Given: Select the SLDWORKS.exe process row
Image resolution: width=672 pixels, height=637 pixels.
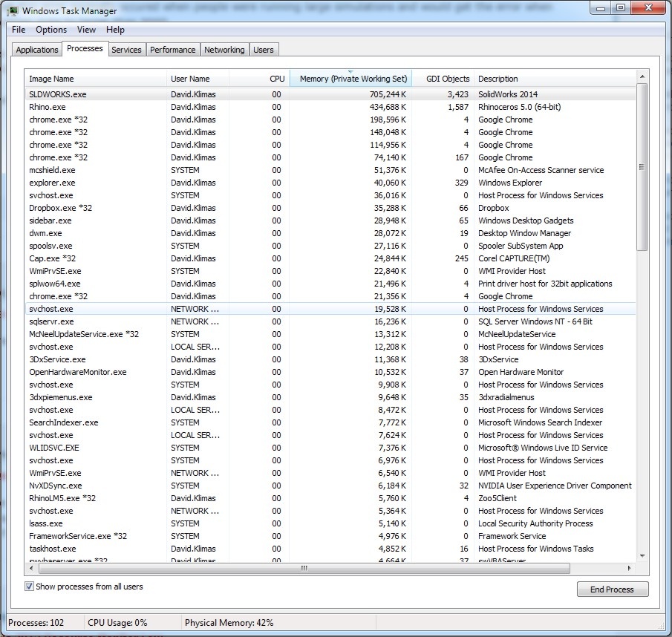Looking at the screenshot, I should click(x=330, y=94).
